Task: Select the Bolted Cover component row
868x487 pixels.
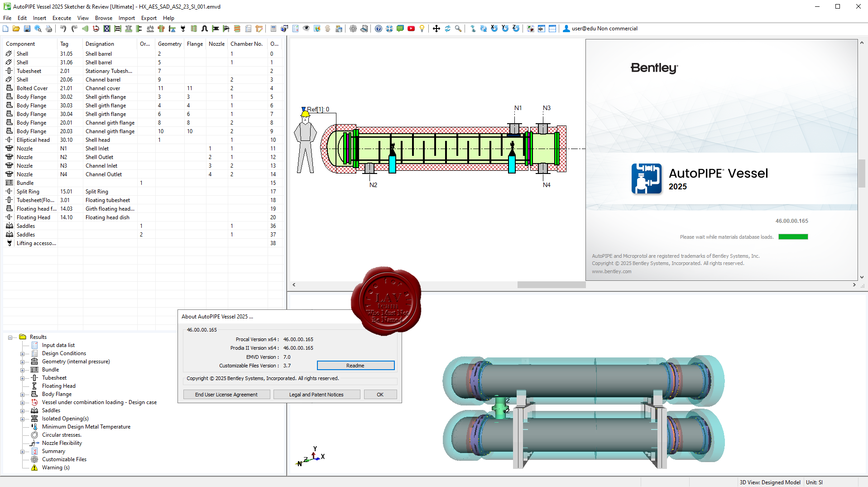Action: click(143, 88)
